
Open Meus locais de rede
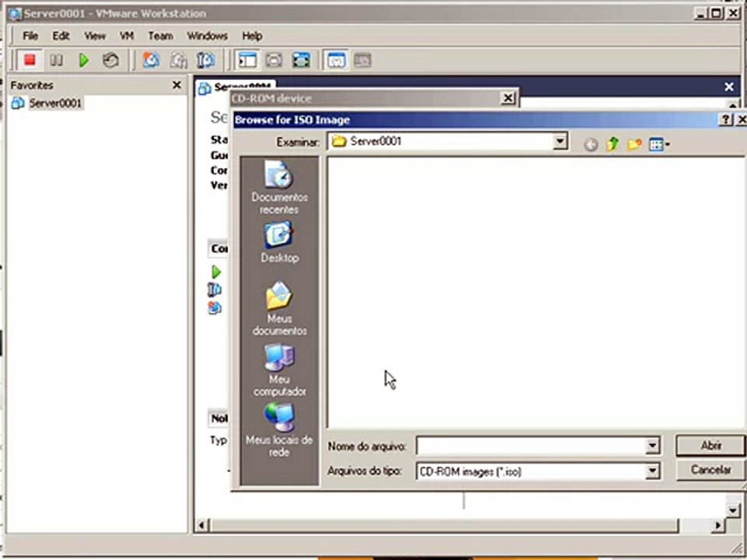point(279,430)
